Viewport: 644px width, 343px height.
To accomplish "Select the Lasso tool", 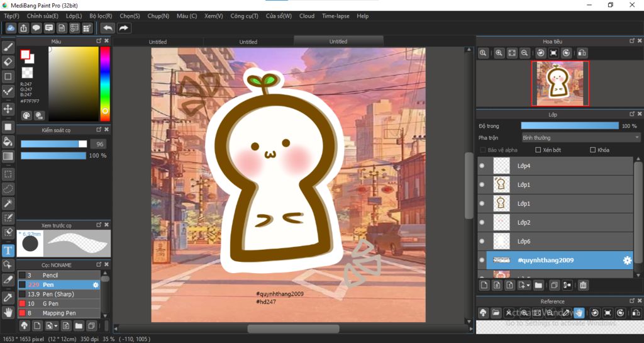I will (8, 189).
